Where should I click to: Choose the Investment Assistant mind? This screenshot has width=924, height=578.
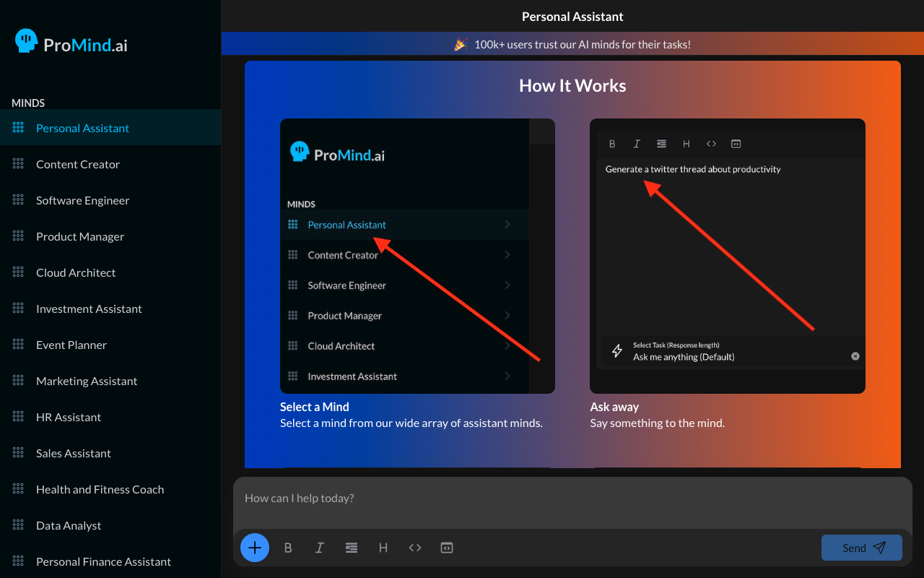tap(89, 309)
